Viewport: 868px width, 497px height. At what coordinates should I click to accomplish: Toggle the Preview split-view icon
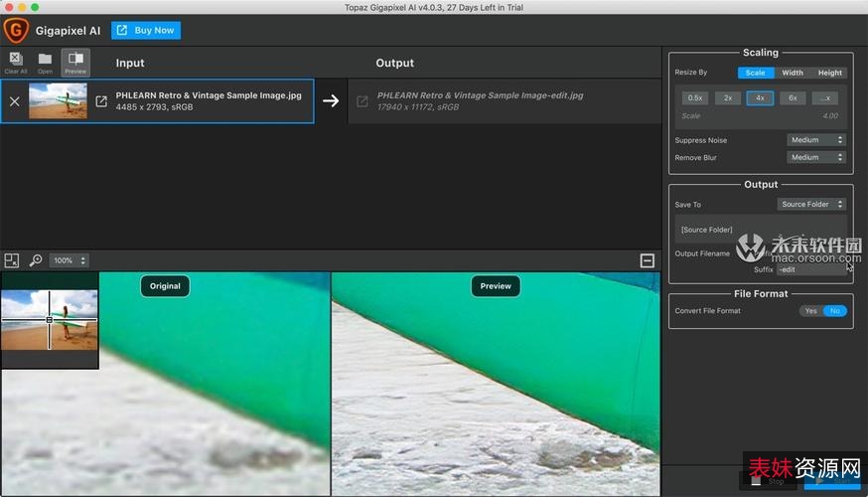[75, 62]
